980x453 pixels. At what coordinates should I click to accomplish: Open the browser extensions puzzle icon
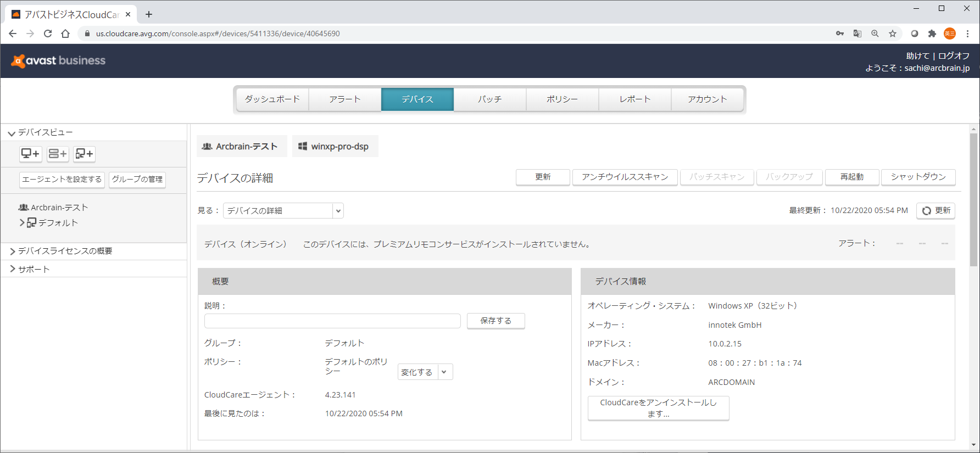coord(932,33)
